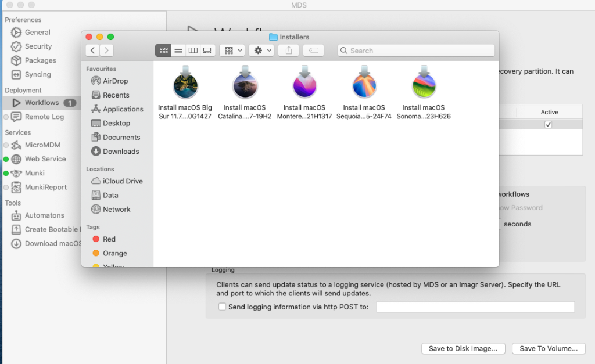This screenshot has width=595, height=364.
Task: Click the Active column header
Action: tap(550, 112)
